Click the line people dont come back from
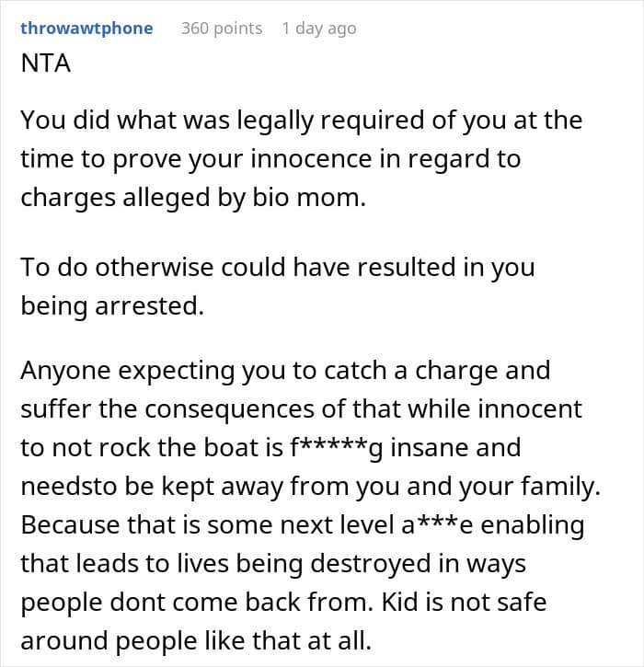Viewport: 644px width, 667px height. (x=197, y=603)
